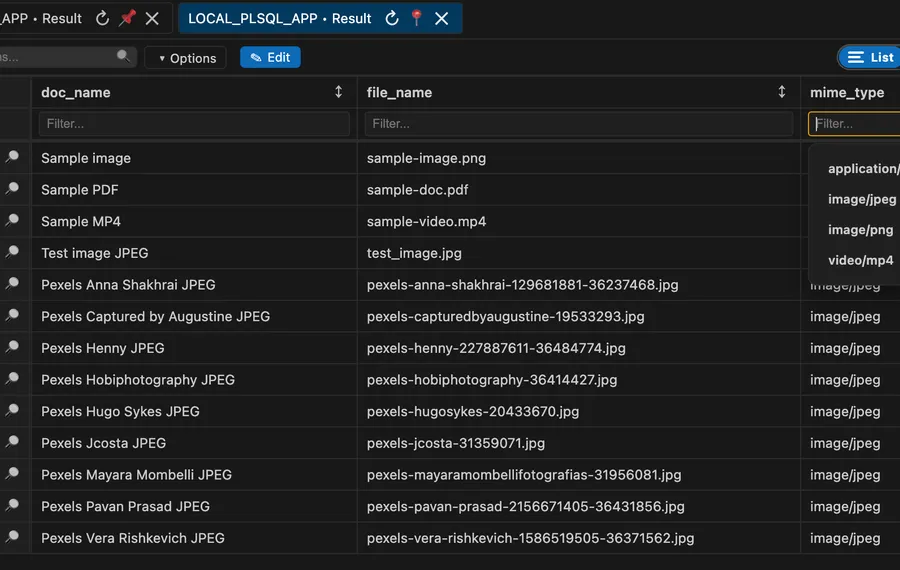Click the pexels-anna-shakhrai file name cell
900x570 pixels.
click(579, 285)
